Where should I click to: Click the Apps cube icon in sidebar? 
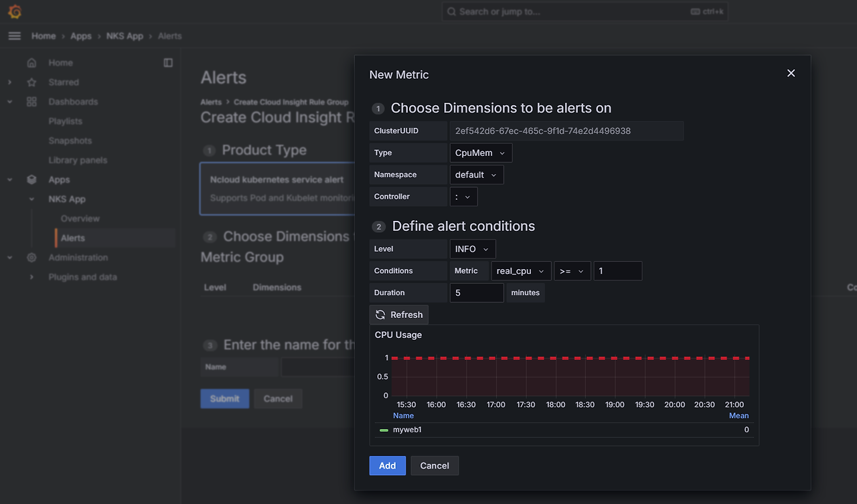[31, 179]
